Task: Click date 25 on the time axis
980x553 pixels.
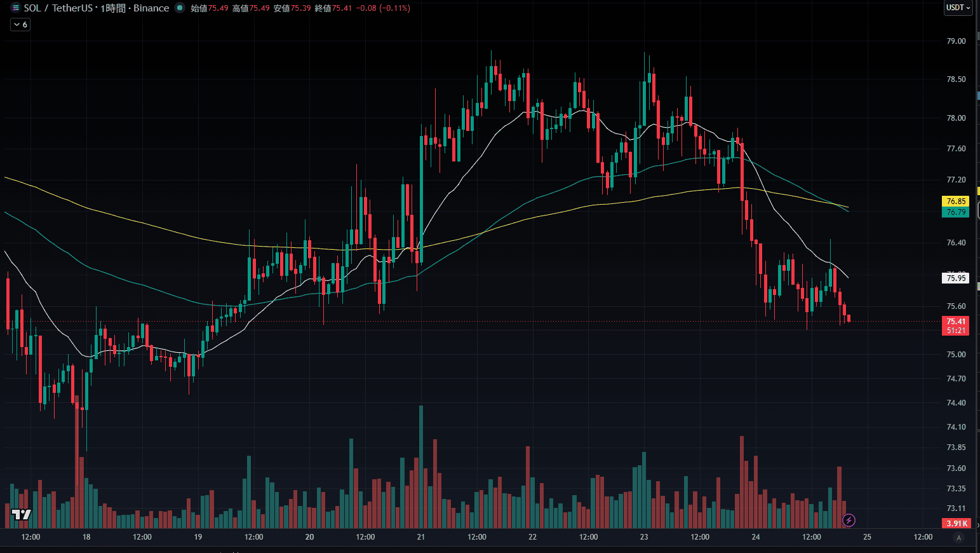Action: click(x=867, y=537)
